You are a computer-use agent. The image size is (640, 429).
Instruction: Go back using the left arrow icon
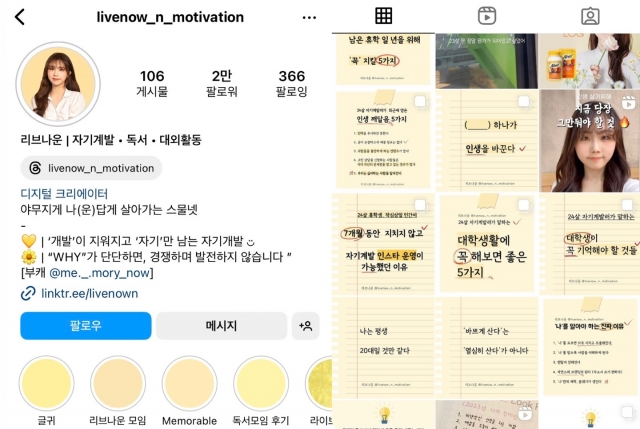point(20,17)
